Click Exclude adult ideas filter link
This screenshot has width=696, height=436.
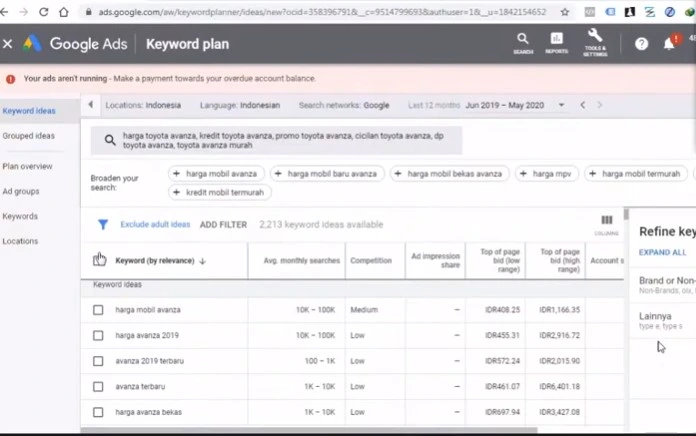pyautogui.click(x=155, y=225)
